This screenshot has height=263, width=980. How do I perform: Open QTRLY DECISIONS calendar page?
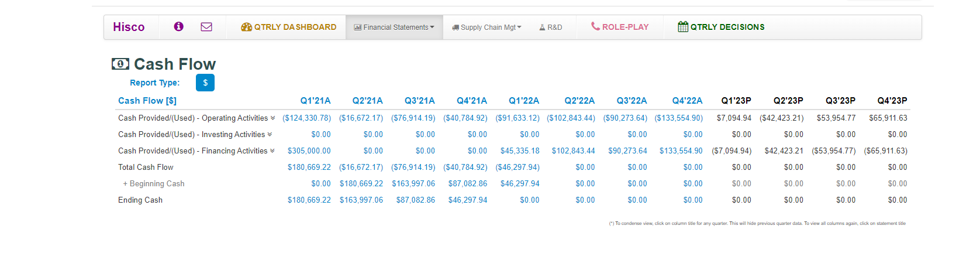click(721, 27)
